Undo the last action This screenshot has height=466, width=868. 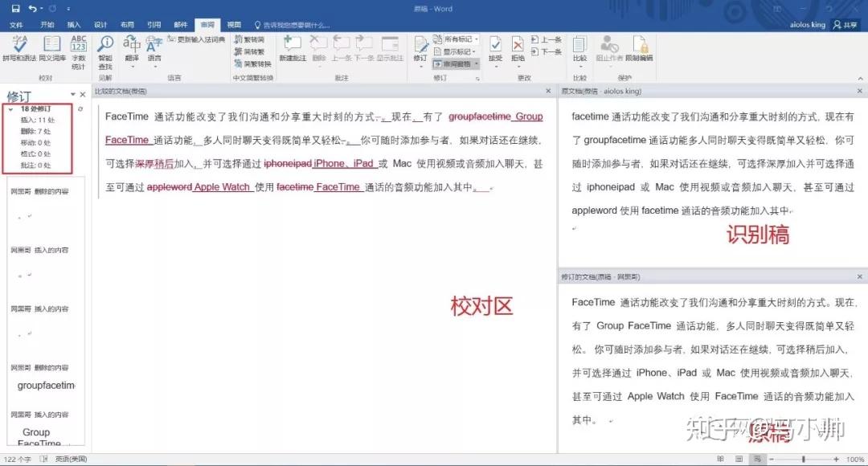tap(33, 8)
